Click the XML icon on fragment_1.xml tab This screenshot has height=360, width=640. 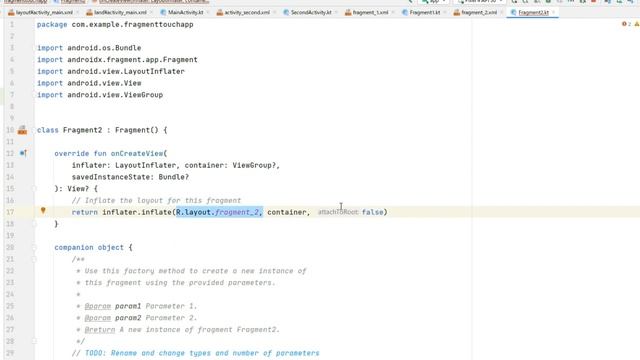348,13
